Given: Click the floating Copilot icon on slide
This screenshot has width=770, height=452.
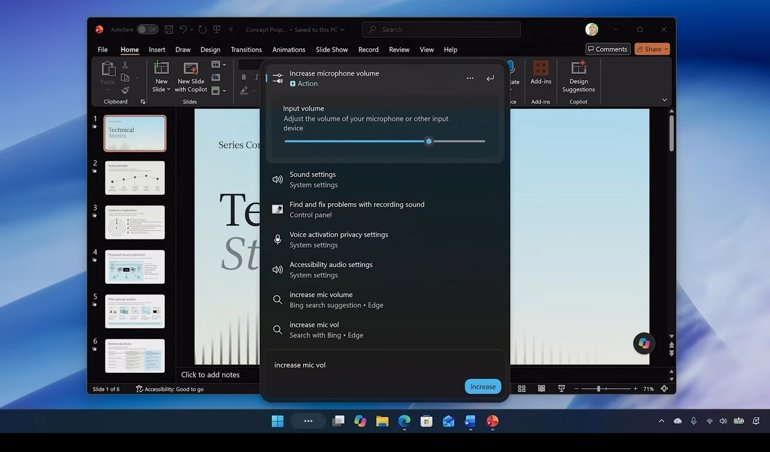Looking at the screenshot, I should (644, 343).
